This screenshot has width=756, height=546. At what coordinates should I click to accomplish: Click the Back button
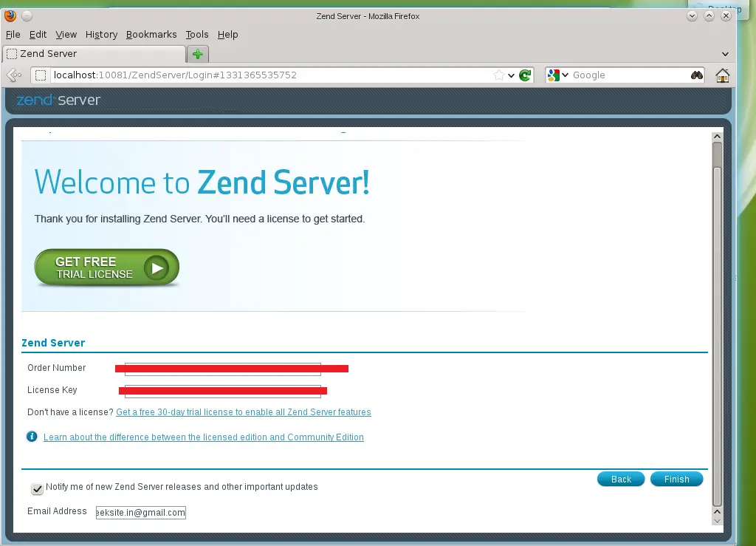click(x=621, y=479)
